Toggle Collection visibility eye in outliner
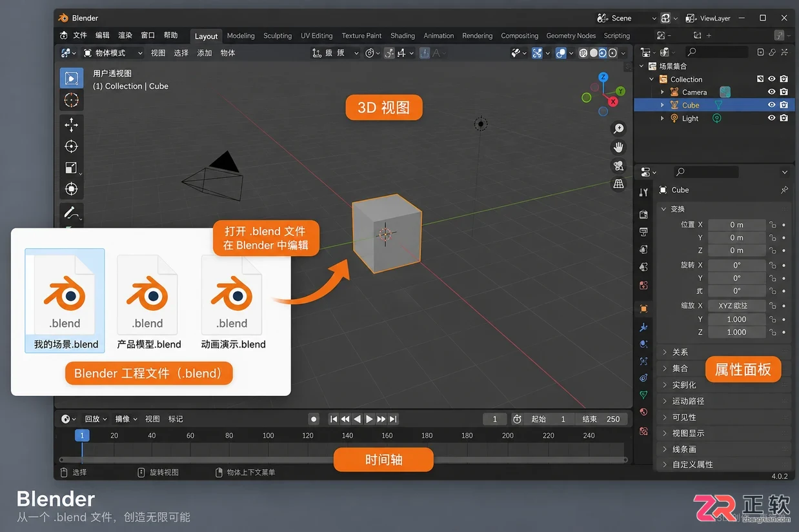799x532 pixels. [771, 79]
